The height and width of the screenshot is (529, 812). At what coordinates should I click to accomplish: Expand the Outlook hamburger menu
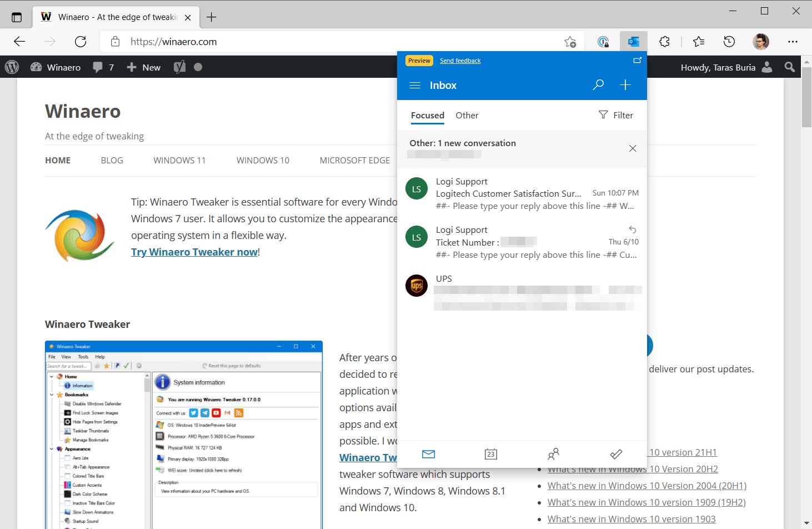(x=415, y=85)
